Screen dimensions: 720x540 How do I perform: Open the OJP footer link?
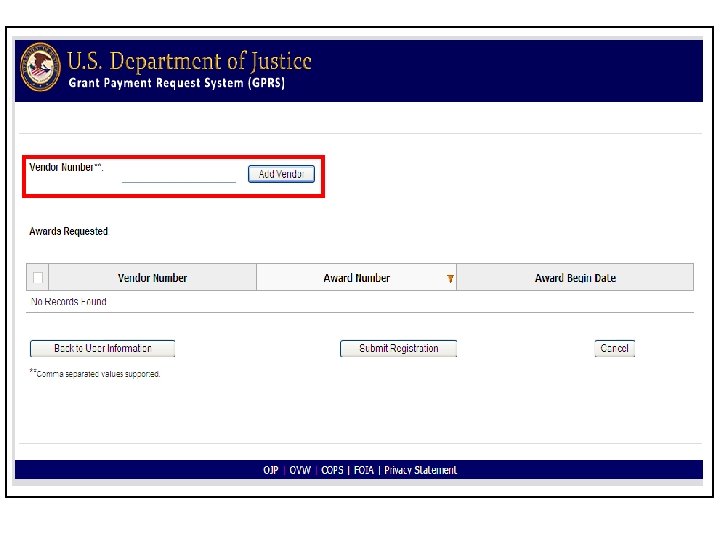270,470
